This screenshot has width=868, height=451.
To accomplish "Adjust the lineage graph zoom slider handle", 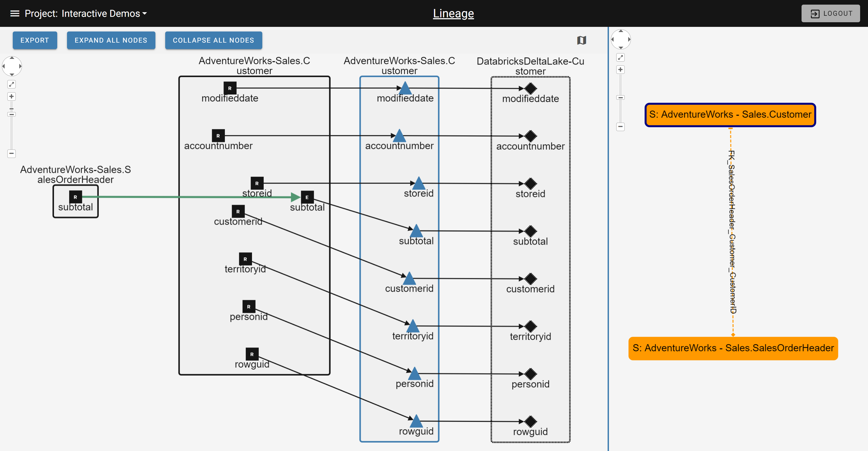I will [11, 114].
